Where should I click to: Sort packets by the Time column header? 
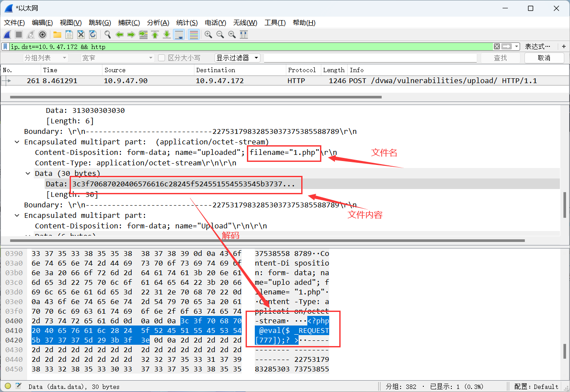click(71, 70)
